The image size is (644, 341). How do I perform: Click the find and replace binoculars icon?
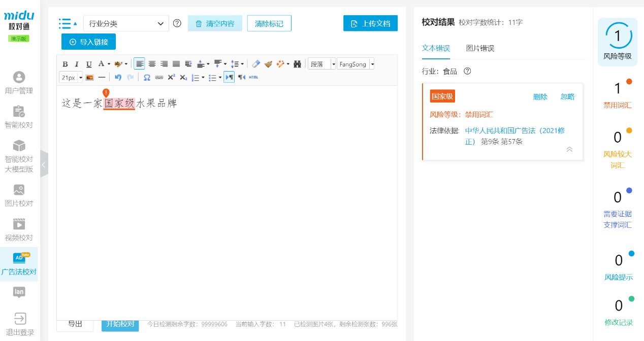tap(298, 64)
